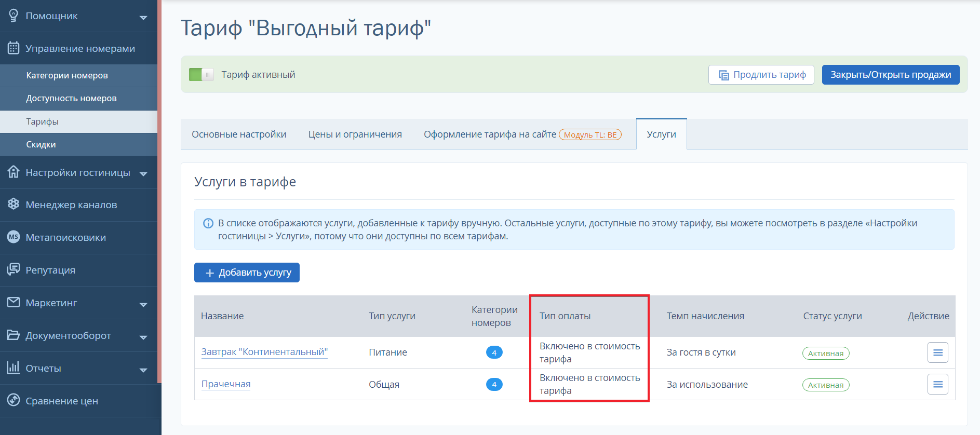Click the Статус услуги column header

coord(833,316)
